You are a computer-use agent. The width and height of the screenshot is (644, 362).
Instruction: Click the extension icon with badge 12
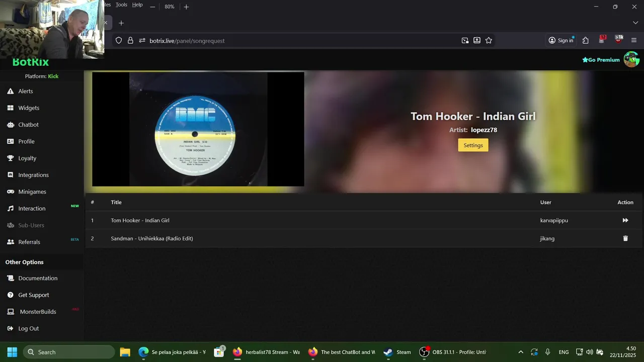[602, 40]
